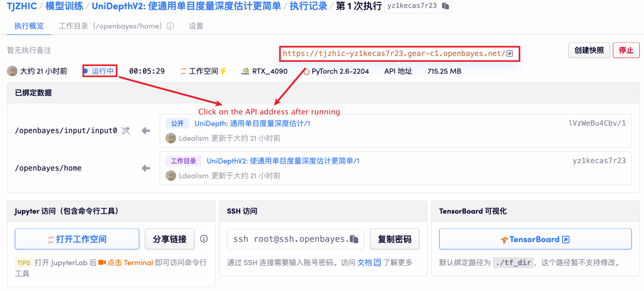Open the API address URL link

(x=394, y=54)
